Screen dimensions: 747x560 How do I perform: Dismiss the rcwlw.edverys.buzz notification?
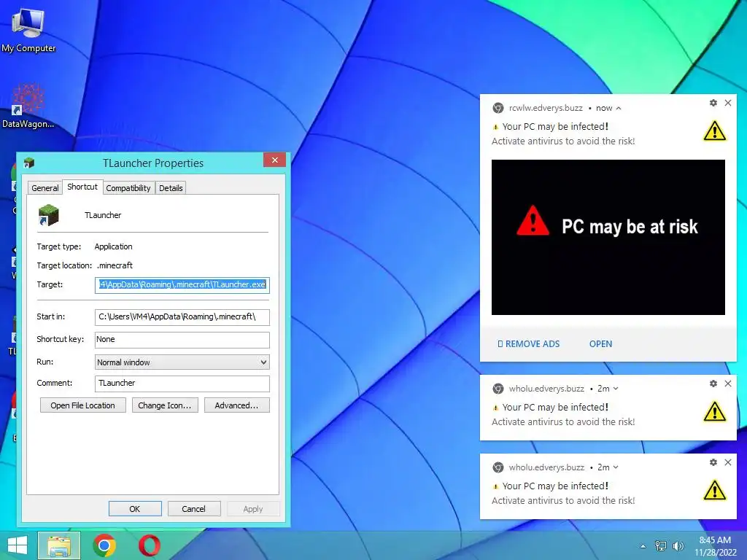click(x=728, y=103)
